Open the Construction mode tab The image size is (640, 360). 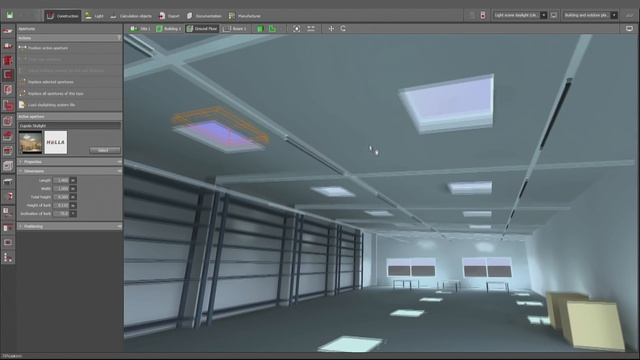(x=62, y=16)
